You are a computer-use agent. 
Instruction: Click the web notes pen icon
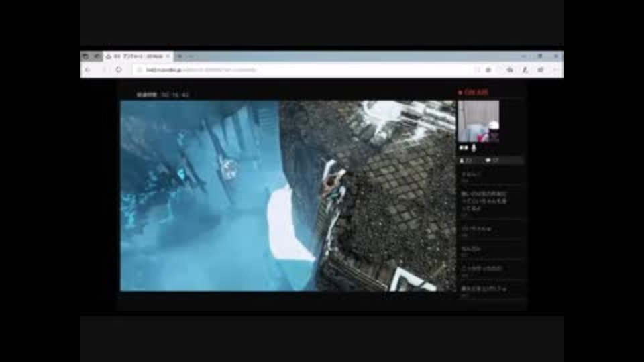click(525, 70)
